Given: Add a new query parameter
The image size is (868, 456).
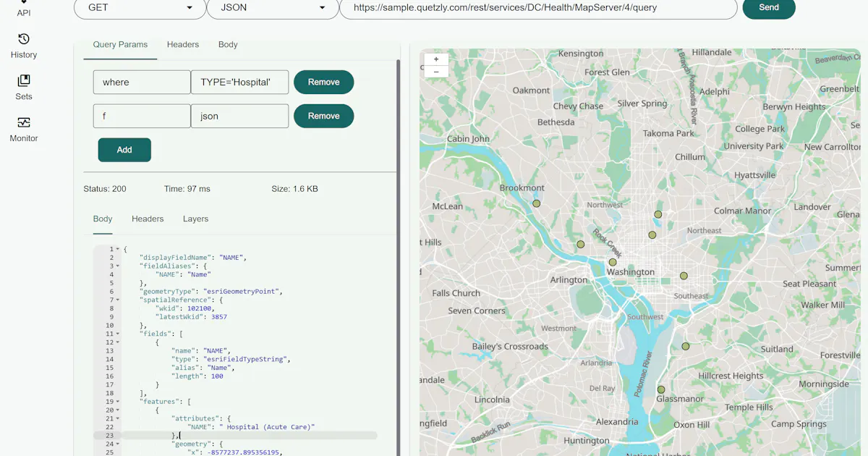Looking at the screenshot, I should point(124,150).
